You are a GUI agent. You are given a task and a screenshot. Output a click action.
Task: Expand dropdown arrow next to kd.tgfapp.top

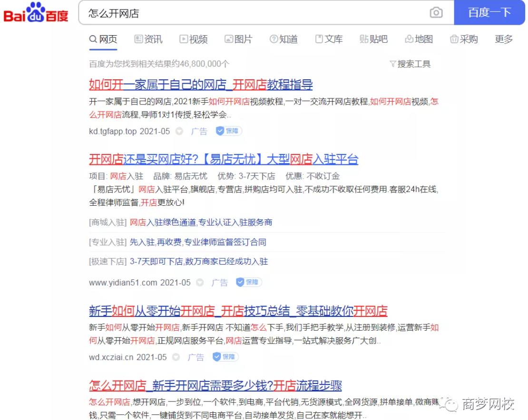pyautogui.click(x=179, y=131)
